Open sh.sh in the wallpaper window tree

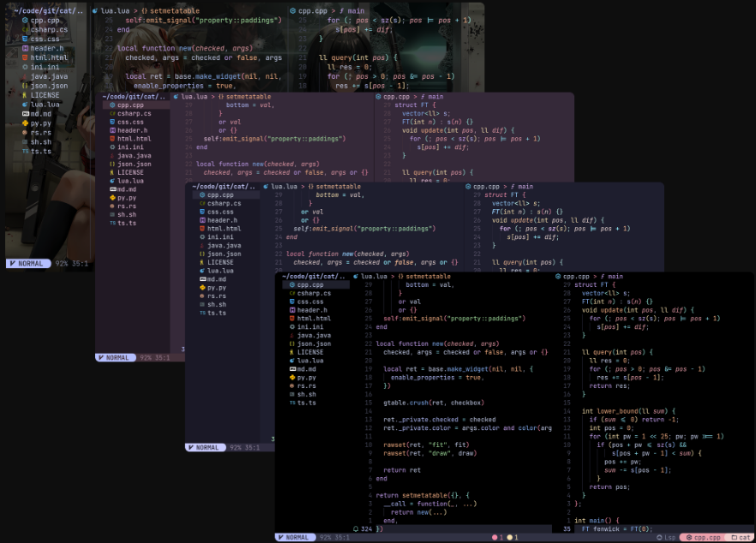pyautogui.click(x=41, y=142)
